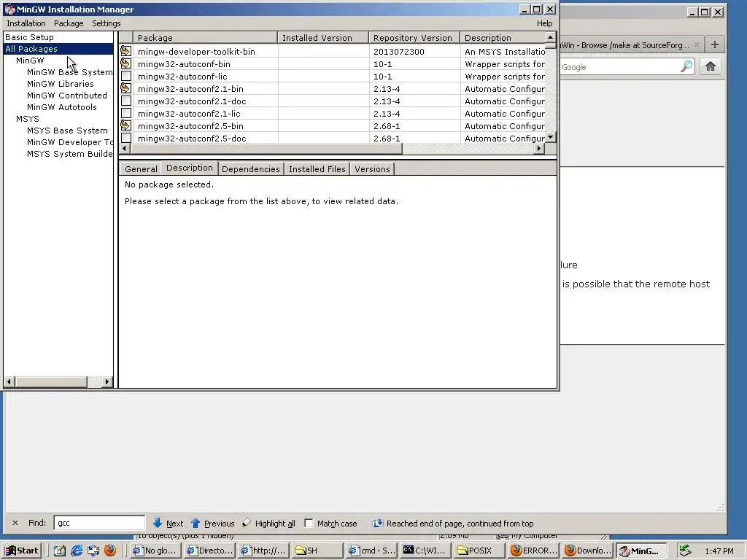
Task: Select MinGW Developer Toolkit category
Action: 69,142
